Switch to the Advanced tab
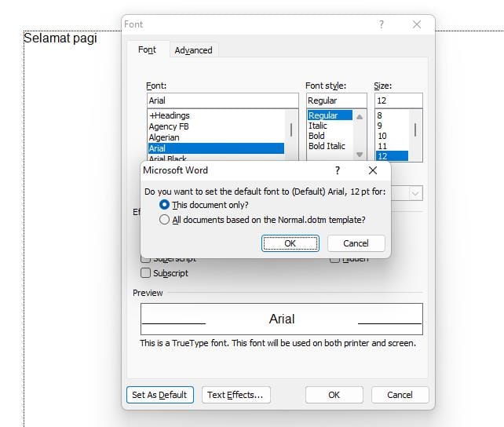 [193, 50]
